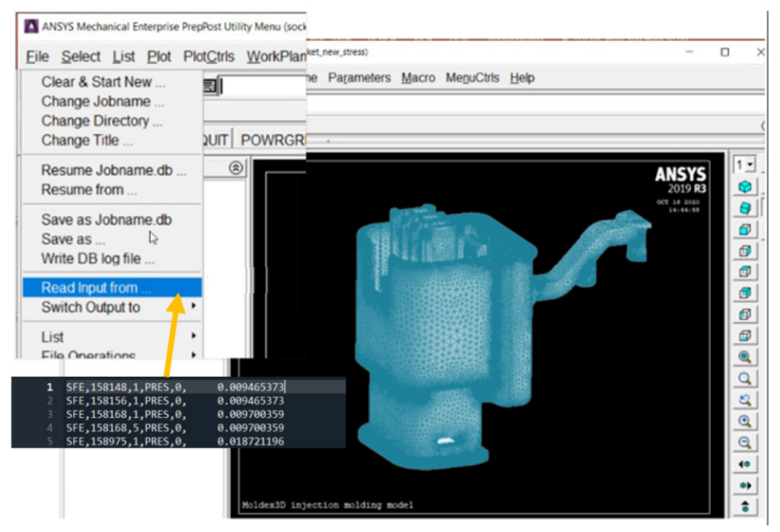Switch to Top view cube icon
The height and width of the screenshot is (532, 780).
745,272
